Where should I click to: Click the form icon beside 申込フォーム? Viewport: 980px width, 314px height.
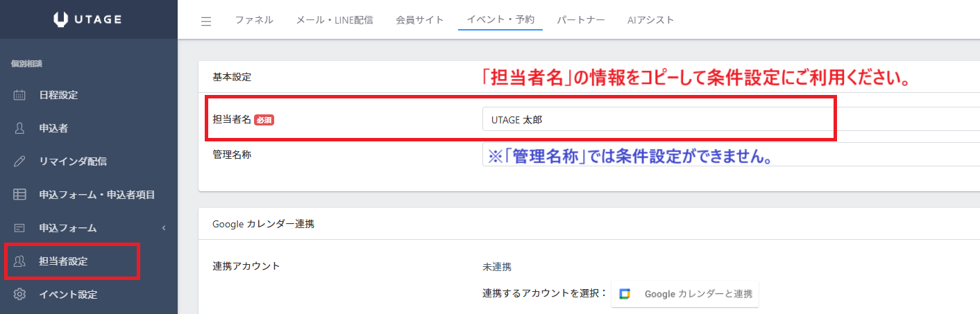(x=20, y=228)
